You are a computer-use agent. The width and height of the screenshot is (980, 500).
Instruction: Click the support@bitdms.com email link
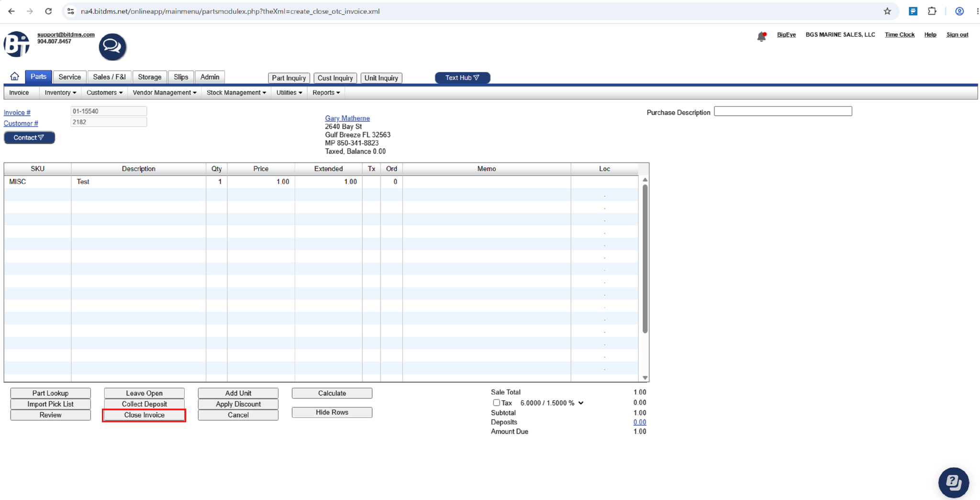click(66, 34)
